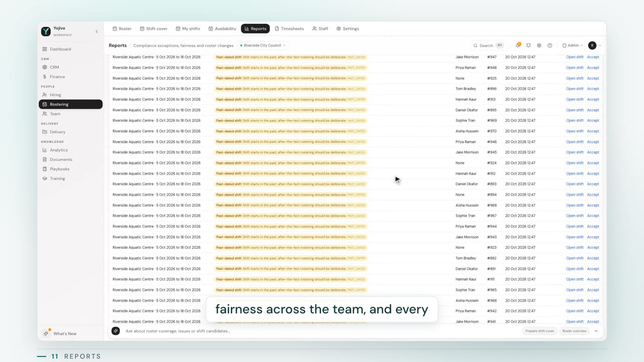Viewport: 644px width, 362px height.
Task: Switch to the Shift cover tab
Action: point(153,29)
